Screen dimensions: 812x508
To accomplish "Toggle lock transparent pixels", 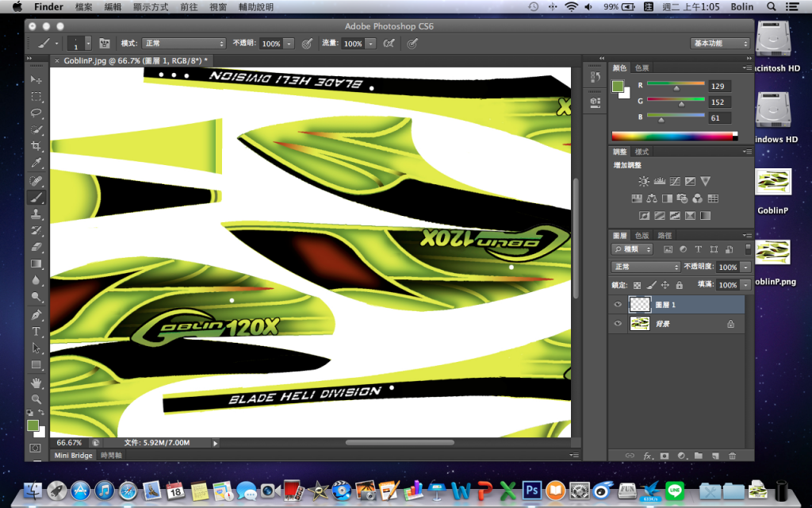I will [638, 285].
